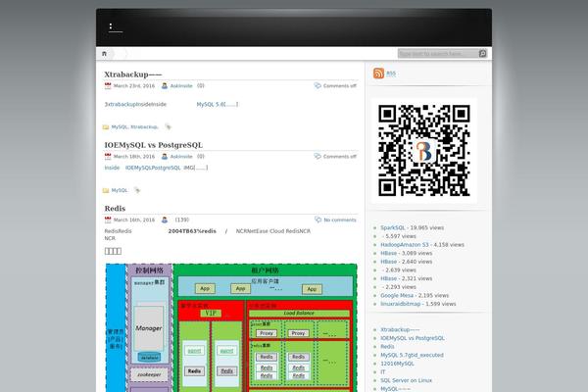Open MySQL category link under Xtrabackup post
Screen dimensions: 588x392
pos(120,127)
